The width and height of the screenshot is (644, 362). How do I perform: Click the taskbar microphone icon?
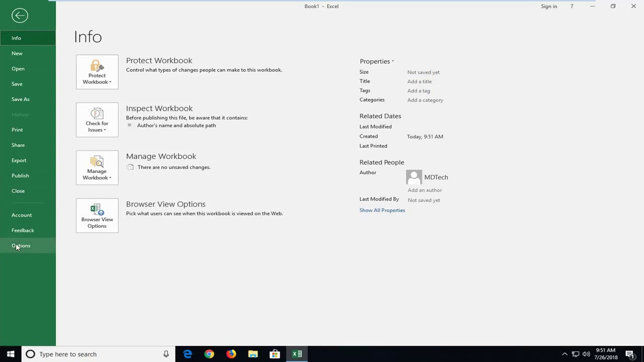pyautogui.click(x=166, y=354)
